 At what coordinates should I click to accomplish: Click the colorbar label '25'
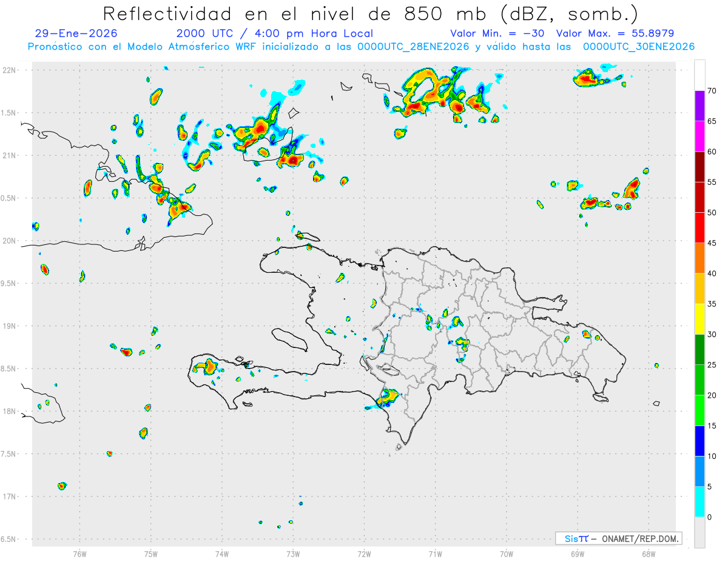712,365
